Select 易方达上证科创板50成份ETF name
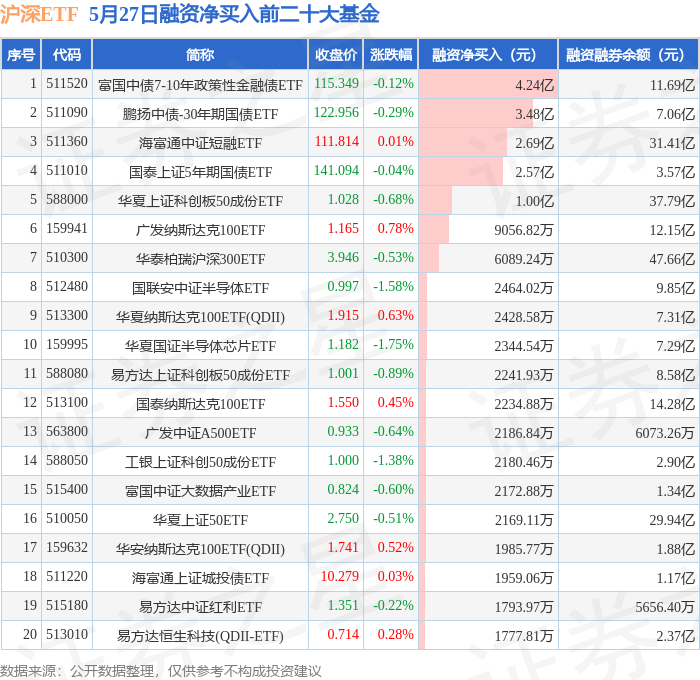 coord(200,375)
